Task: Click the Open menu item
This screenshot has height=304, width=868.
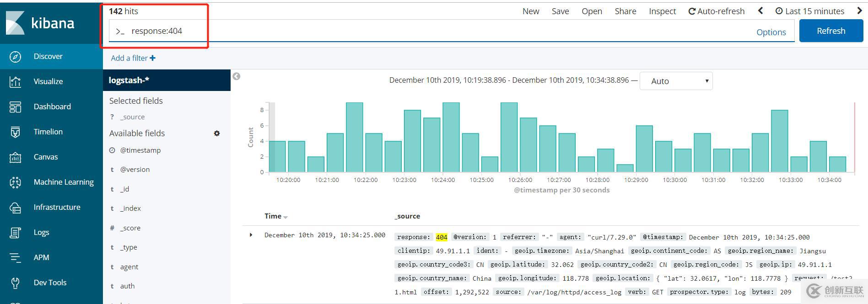Action: (x=592, y=11)
